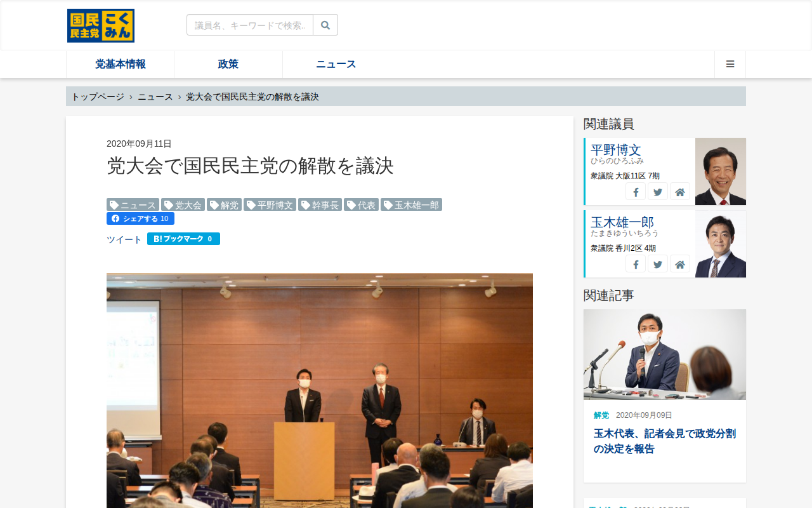This screenshot has height=508, width=812.
Task: Click the related article date 2020年09月09日
Action: (x=644, y=415)
